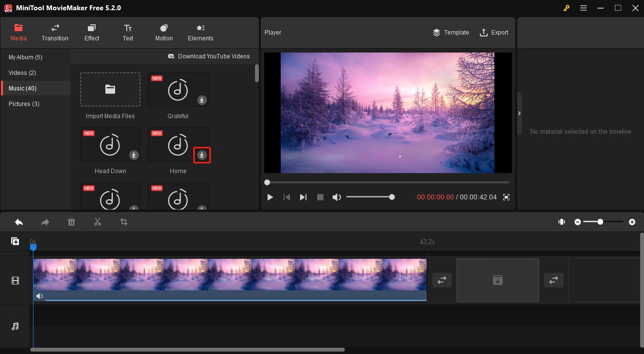The height and width of the screenshot is (354, 644).
Task: Click the key upgrade icon
Action: tap(566, 8)
